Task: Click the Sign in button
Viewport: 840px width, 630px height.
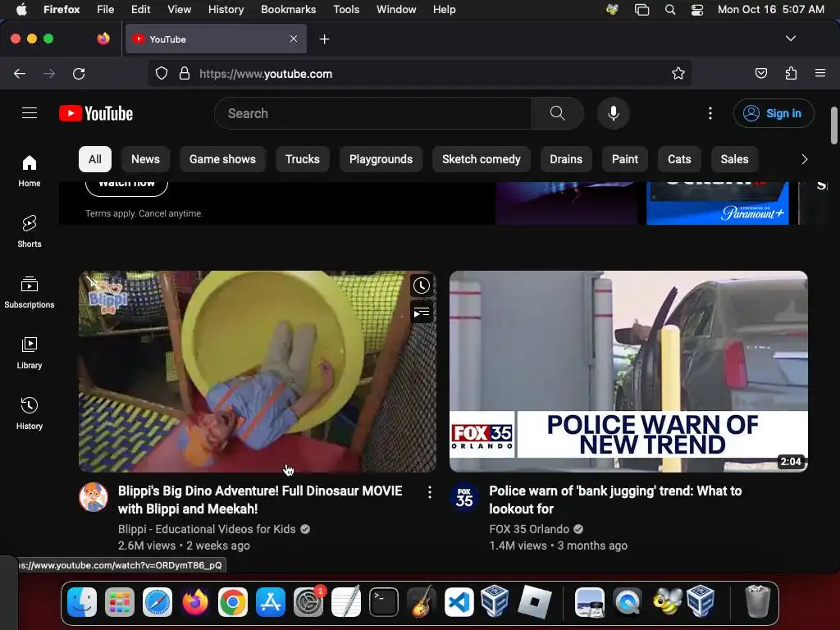Action: (x=774, y=113)
